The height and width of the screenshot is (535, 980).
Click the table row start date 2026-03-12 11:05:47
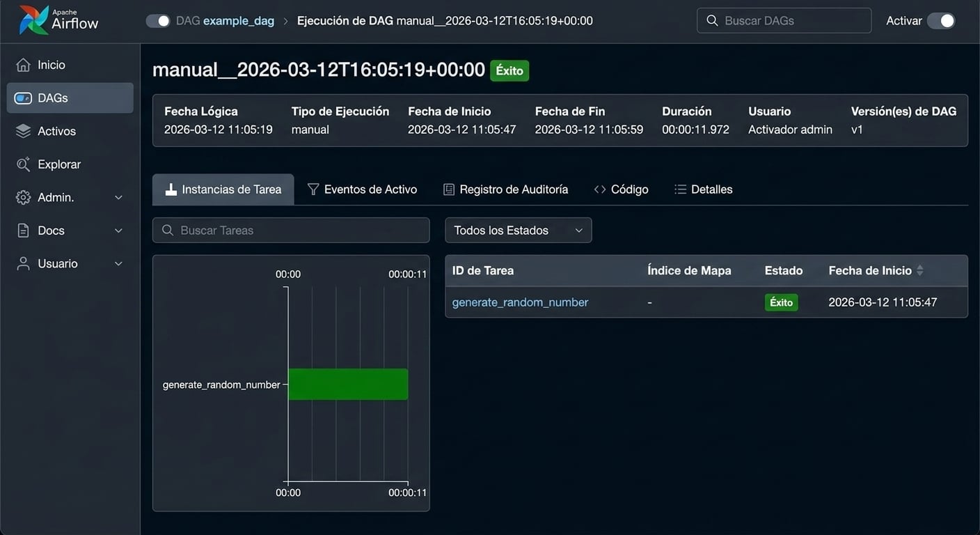pyautogui.click(x=883, y=302)
